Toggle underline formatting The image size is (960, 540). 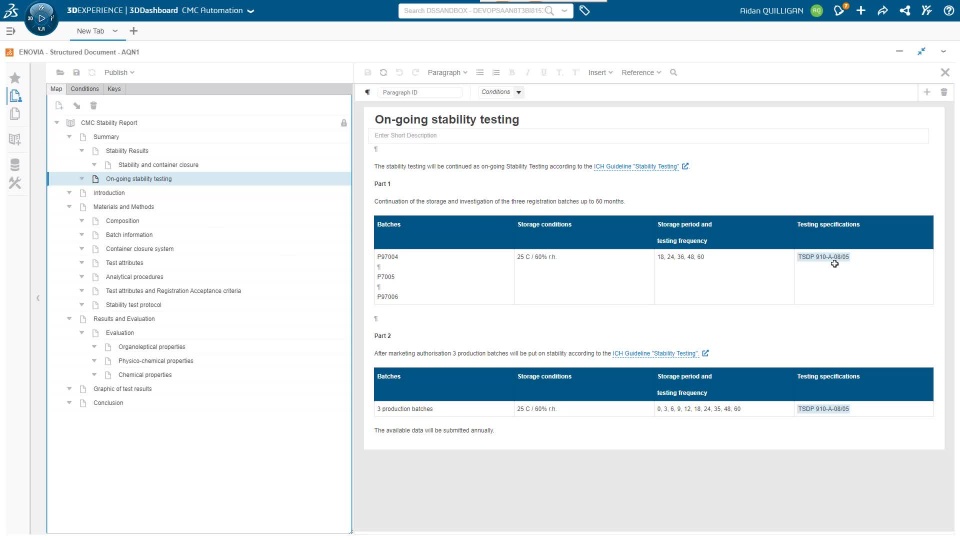point(544,72)
